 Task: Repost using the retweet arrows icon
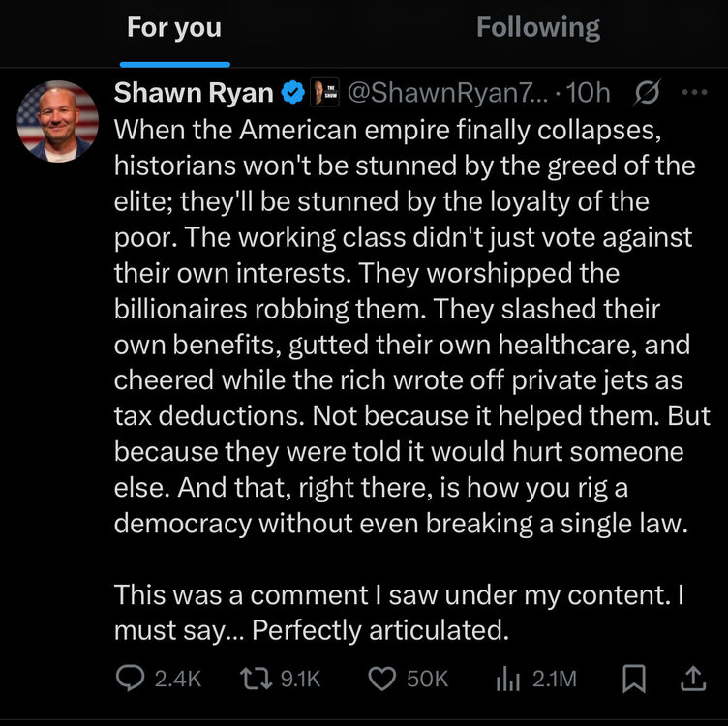point(256,680)
